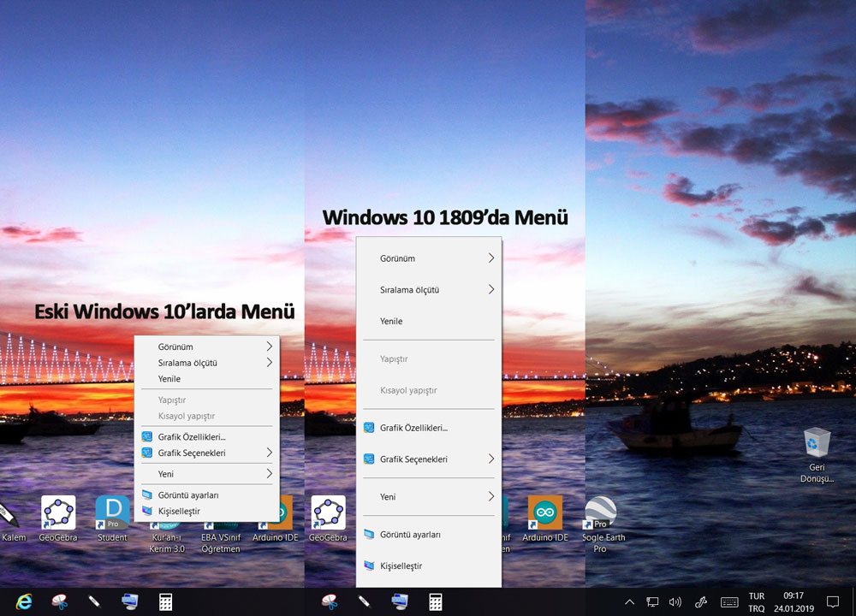Switch input language via TUR TRQ indicator

756,601
